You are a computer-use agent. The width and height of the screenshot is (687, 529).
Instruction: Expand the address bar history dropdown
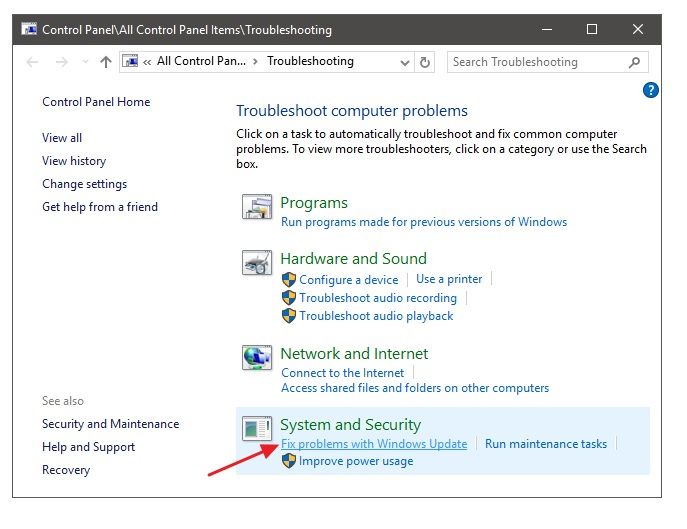(x=404, y=62)
